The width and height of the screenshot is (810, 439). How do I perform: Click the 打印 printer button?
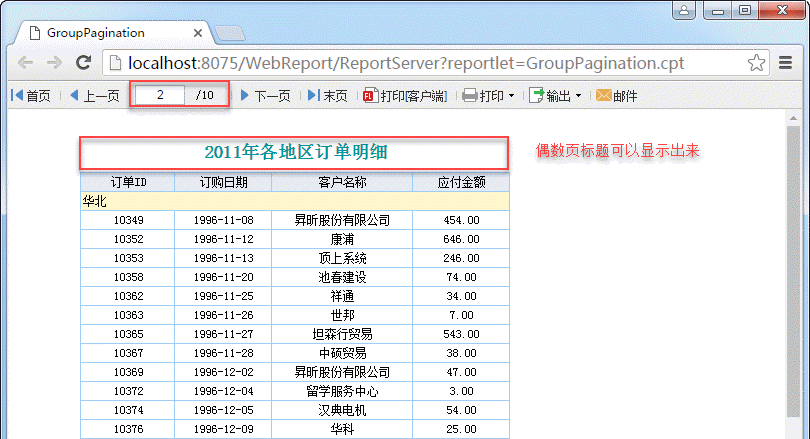click(x=482, y=96)
